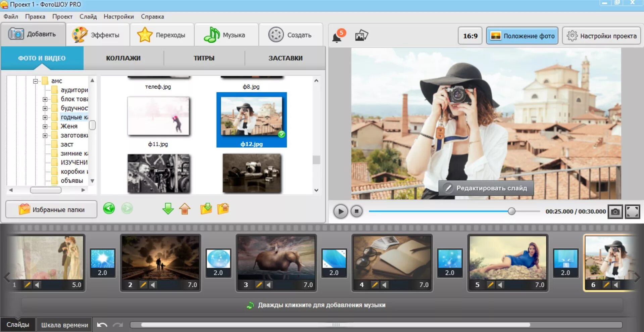Expand the годные folder node
Viewport: 644px width, 332px height.
tap(45, 117)
